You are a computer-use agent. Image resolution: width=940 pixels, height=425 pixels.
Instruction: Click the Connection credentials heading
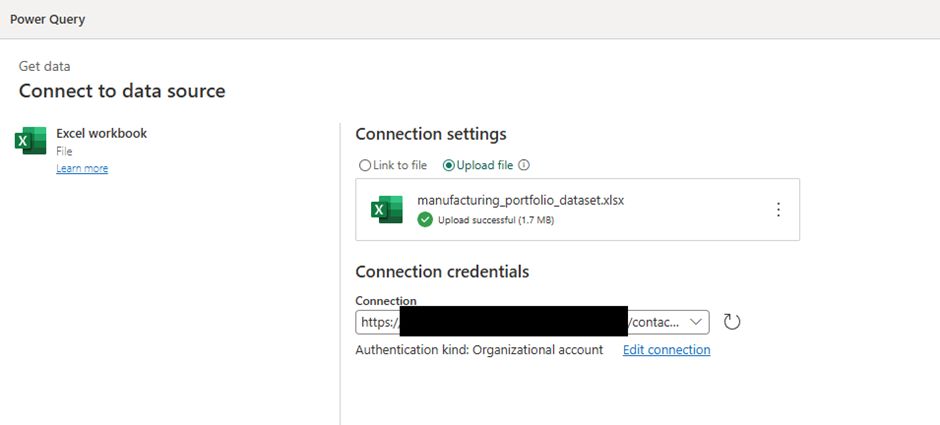[x=442, y=272]
